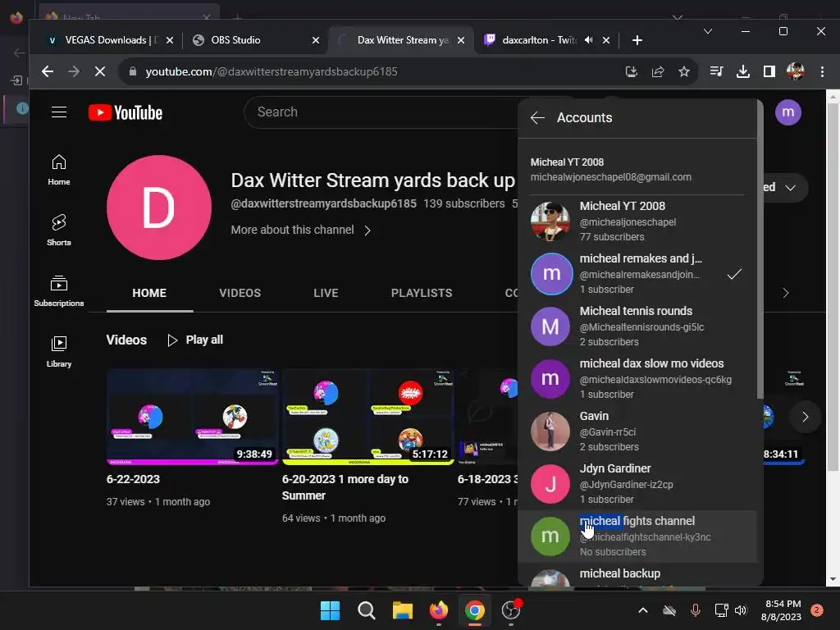Show hidden system tray icons

643,610
